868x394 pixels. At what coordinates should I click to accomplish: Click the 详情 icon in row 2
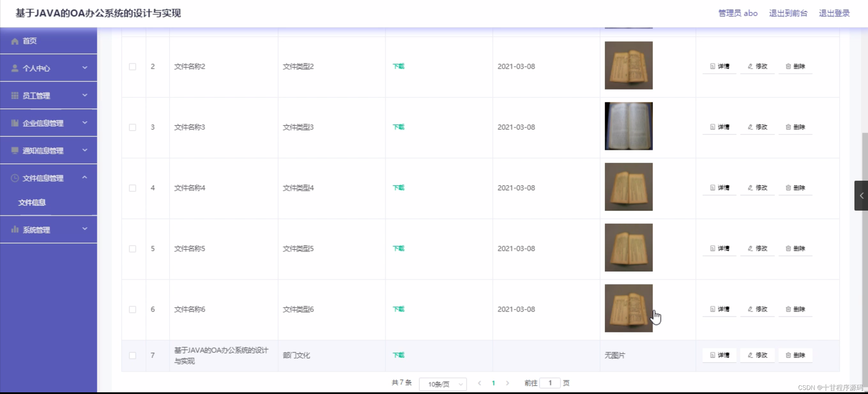click(x=712, y=66)
